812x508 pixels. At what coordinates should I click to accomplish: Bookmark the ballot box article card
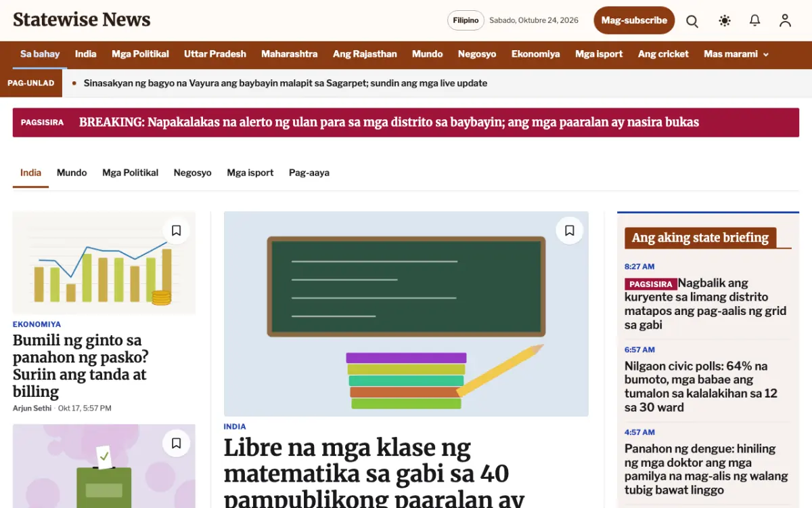coord(176,444)
